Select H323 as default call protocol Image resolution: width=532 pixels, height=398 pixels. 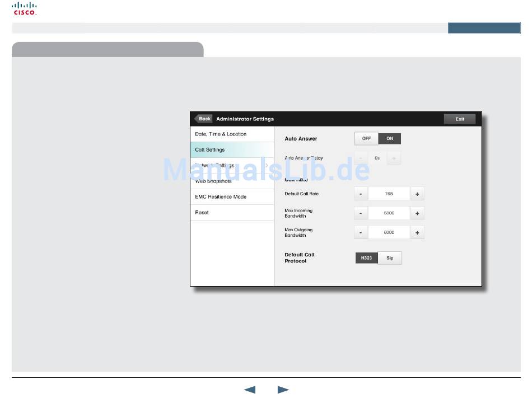click(366, 258)
